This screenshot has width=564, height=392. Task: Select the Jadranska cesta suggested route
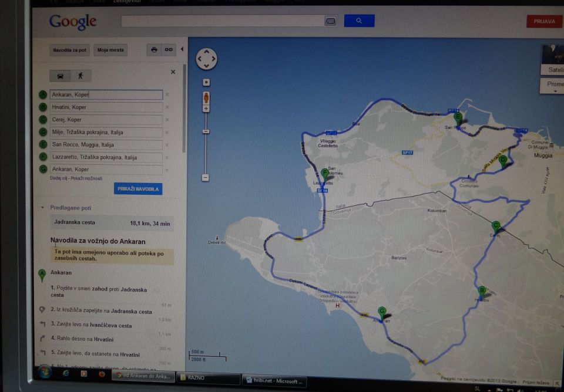(112, 223)
